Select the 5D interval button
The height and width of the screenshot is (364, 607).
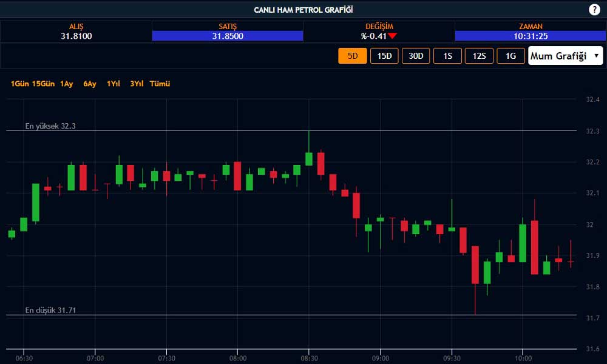353,56
